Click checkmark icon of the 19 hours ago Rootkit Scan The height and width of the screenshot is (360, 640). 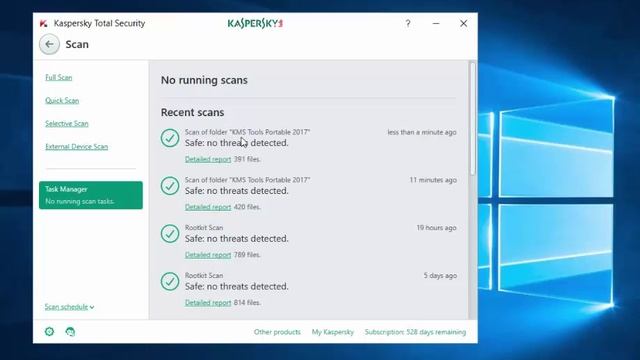(x=170, y=233)
